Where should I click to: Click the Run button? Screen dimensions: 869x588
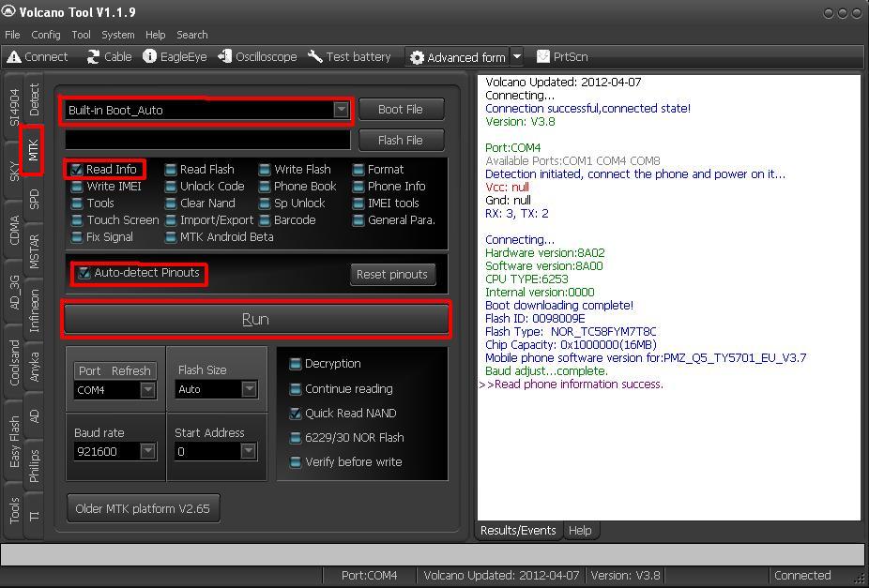[x=255, y=320]
